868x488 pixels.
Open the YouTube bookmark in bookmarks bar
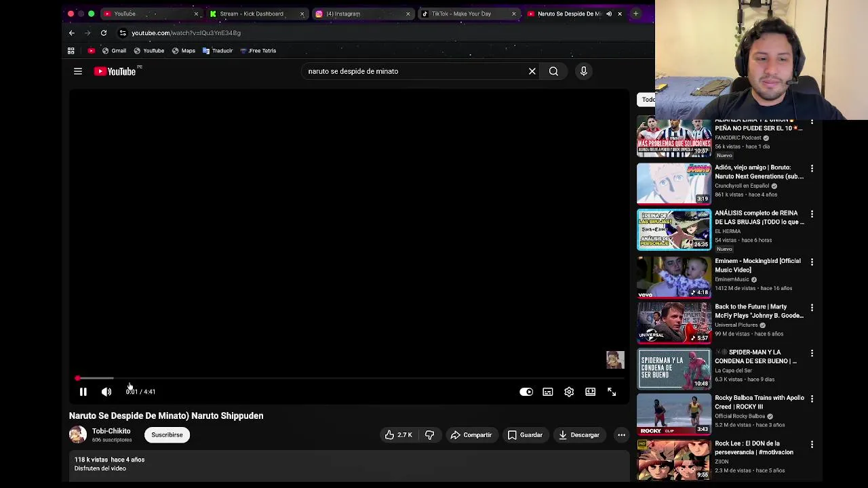pyautogui.click(x=149, y=51)
